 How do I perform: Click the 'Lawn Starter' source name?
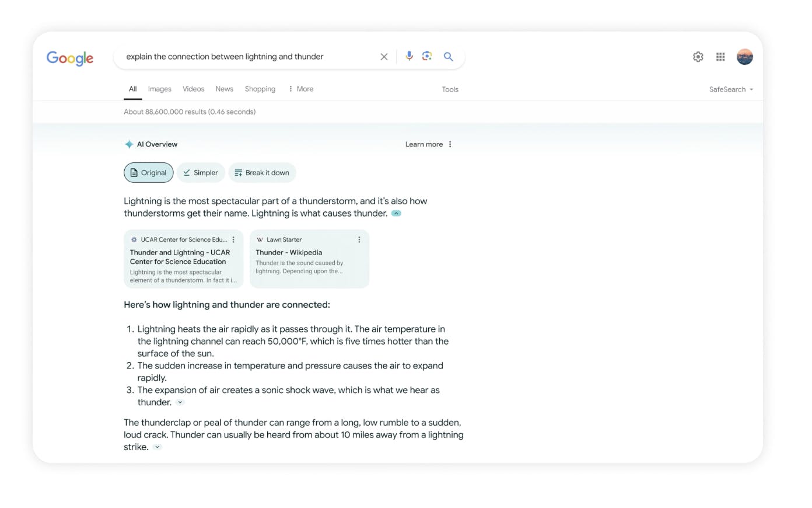click(284, 239)
